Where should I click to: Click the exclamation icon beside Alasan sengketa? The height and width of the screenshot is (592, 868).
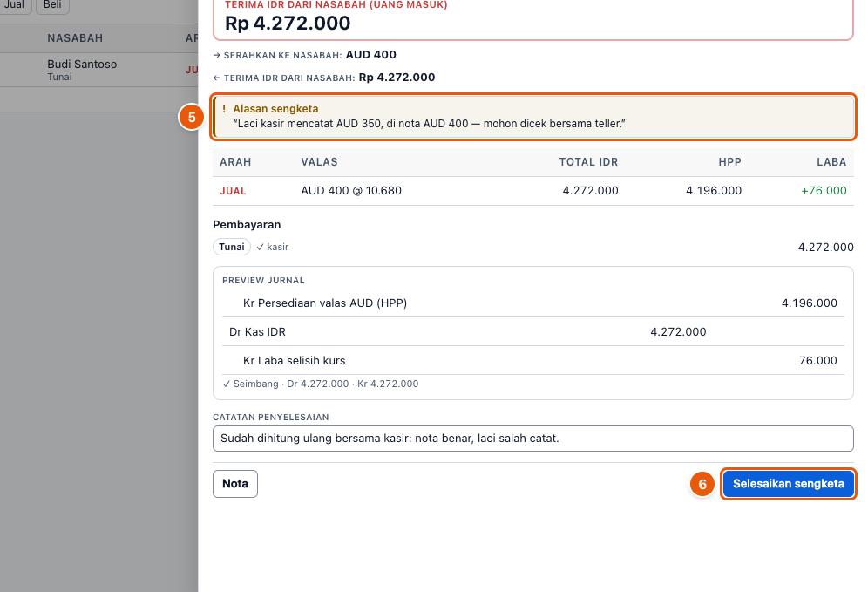[224, 109]
